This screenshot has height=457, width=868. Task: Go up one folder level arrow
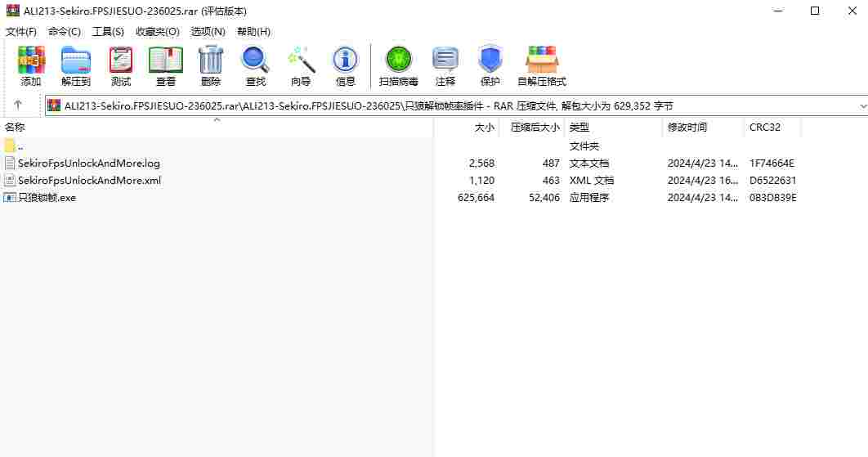tap(18, 105)
